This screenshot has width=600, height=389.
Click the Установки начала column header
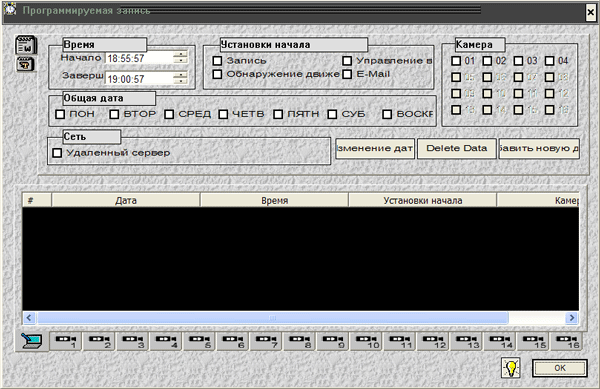pos(423,200)
